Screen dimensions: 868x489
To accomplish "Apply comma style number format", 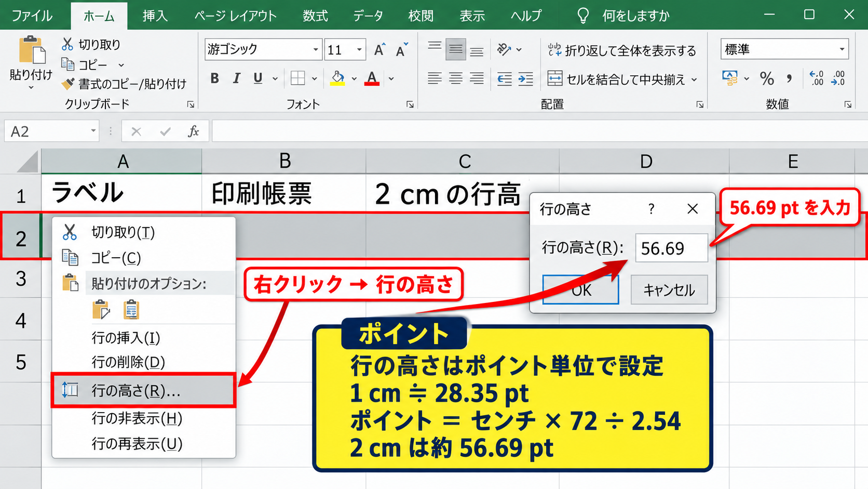I will (x=789, y=78).
